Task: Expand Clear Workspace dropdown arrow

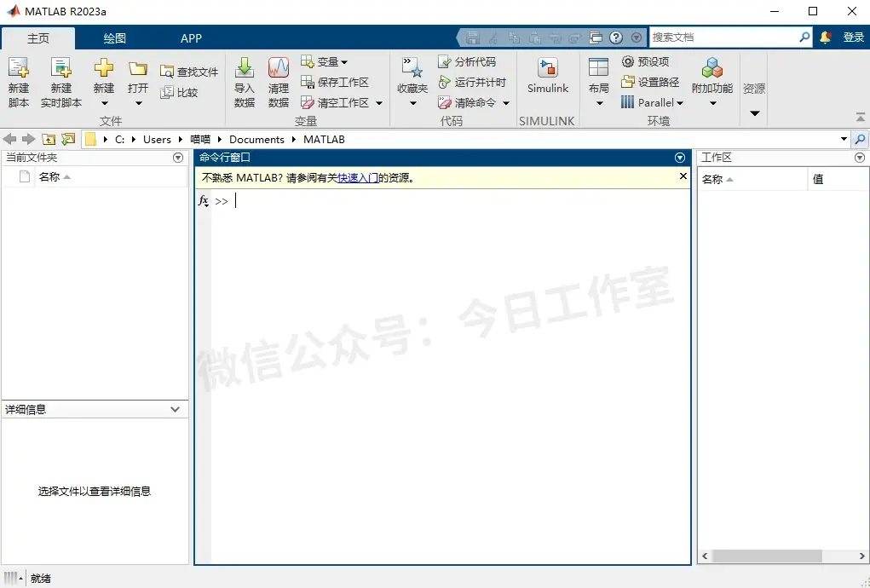Action: 379,103
